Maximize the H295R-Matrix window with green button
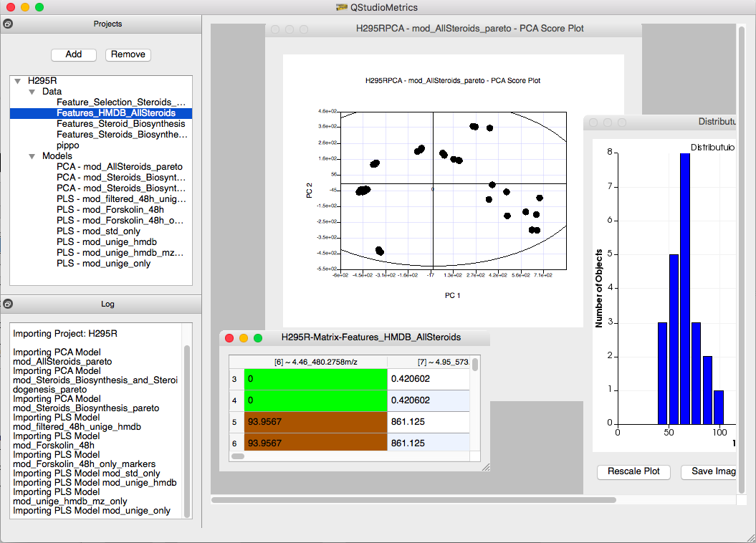The width and height of the screenshot is (756, 543). [x=258, y=337]
